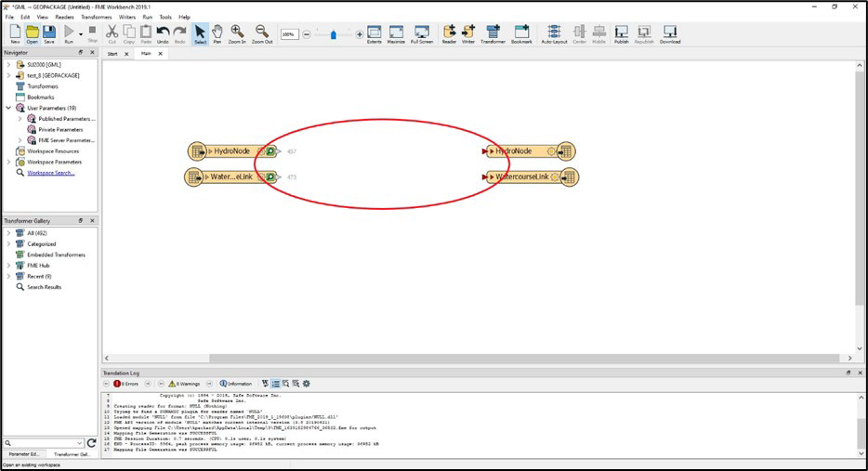Toggle line numbers in Translation Log

(x=276, y=384)
